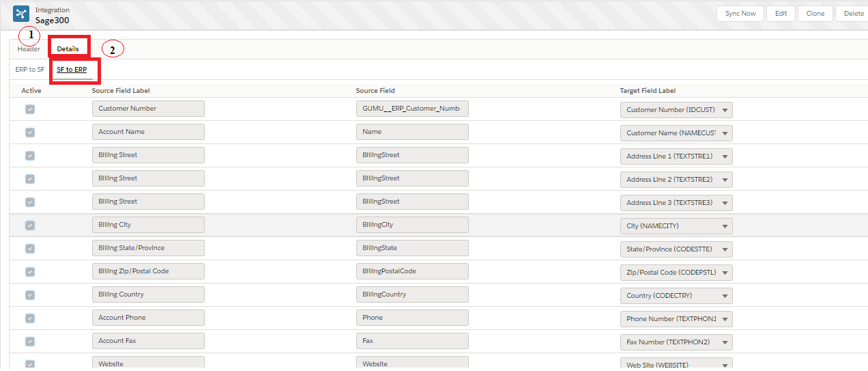The width and height of the screenshot is (868, 371).
Task: Toggle Active checkbox for Account Fax row
Action: tap(30, 341)
